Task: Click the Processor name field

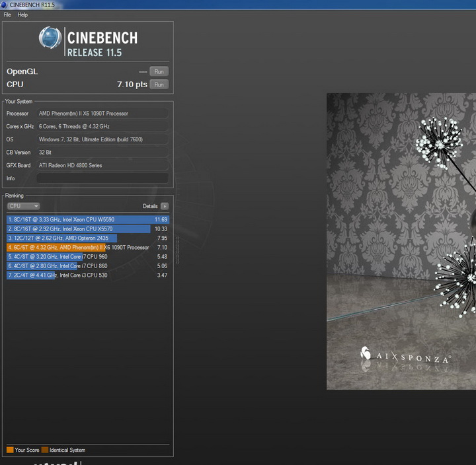Action: click(x=102, y=114)
